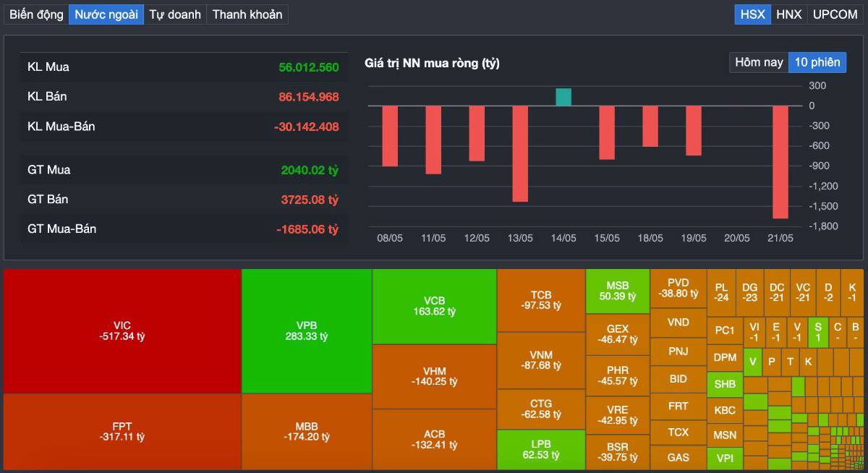Open the PNJ heatmap tile

[678, 351]
